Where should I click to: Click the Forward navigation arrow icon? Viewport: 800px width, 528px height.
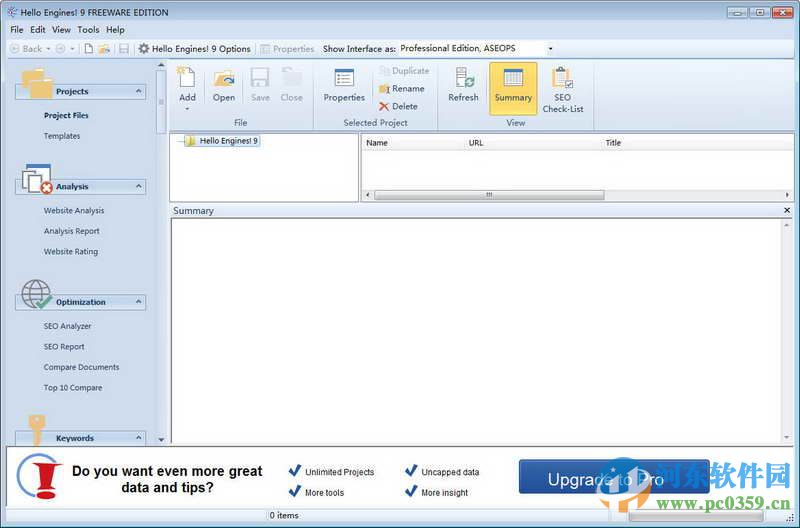pos(61,49)
